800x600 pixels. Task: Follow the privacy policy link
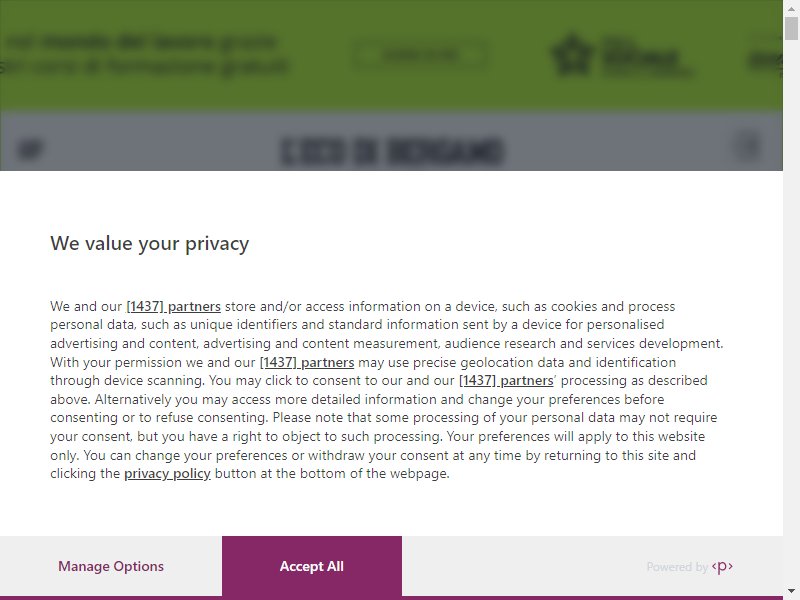pos(167,473)
